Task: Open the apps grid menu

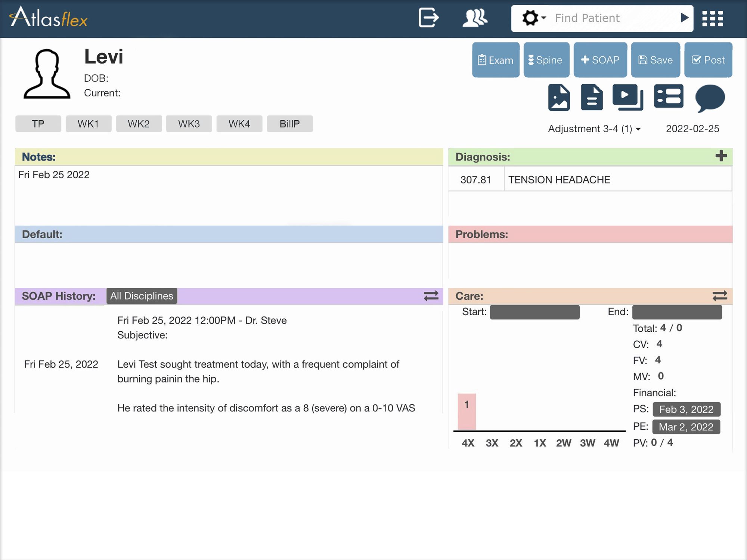Action: point(712,18)
